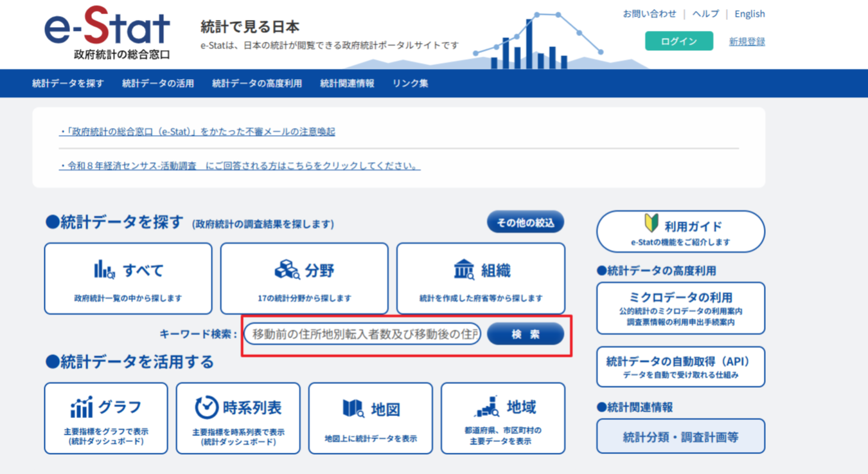Click the clock icon beside 時系列表
Image resolution: width=868 pixels, height=474 pixels.
pyautogui.click(x=206, y=407)
